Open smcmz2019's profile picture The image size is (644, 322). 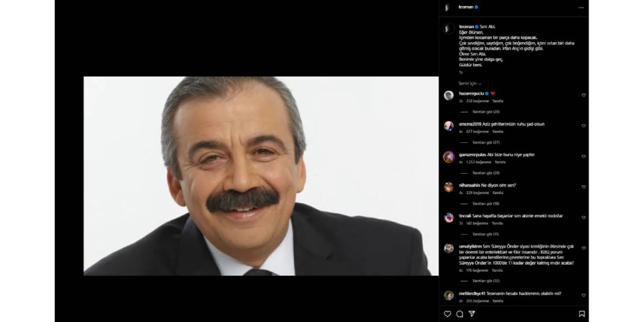point(449,126)
